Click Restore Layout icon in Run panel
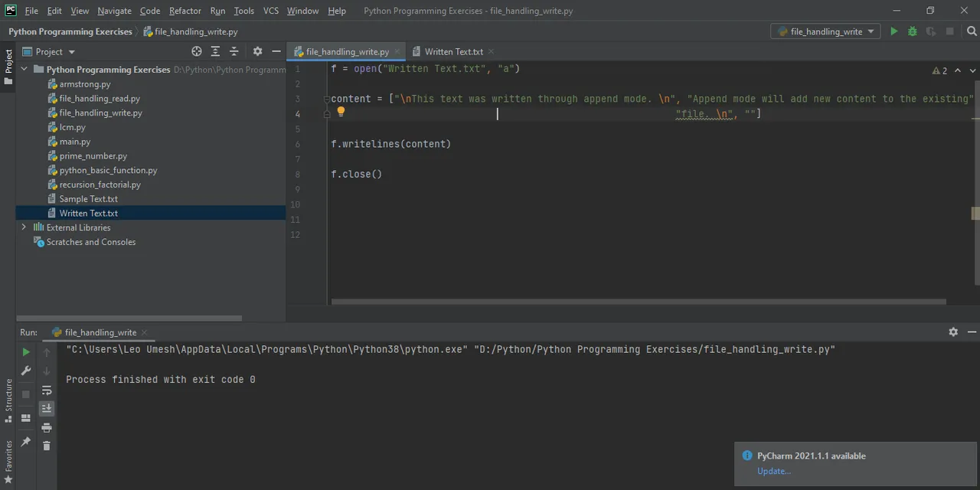 26,418
